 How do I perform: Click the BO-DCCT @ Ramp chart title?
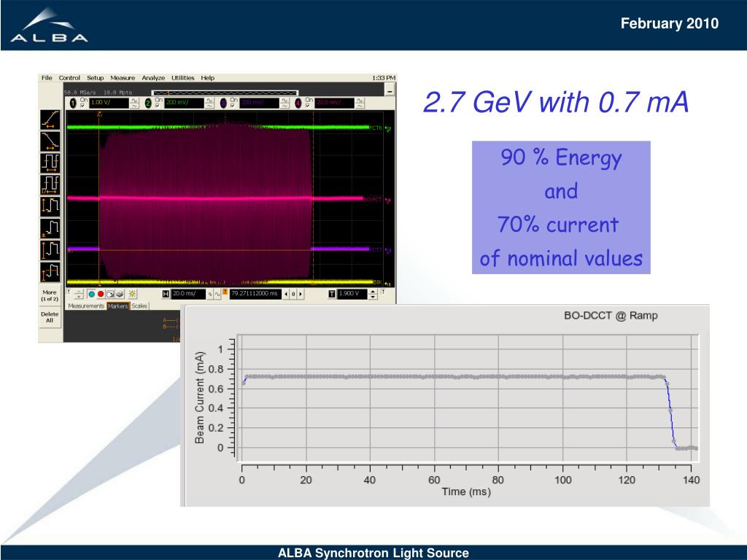click(x=611, y=315)
